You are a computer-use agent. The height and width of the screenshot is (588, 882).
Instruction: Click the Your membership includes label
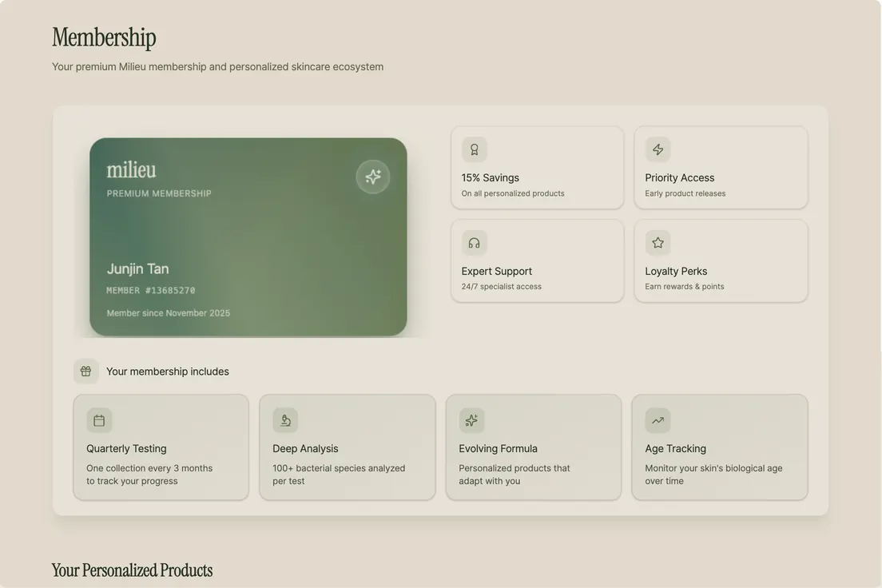pos(168,371)
